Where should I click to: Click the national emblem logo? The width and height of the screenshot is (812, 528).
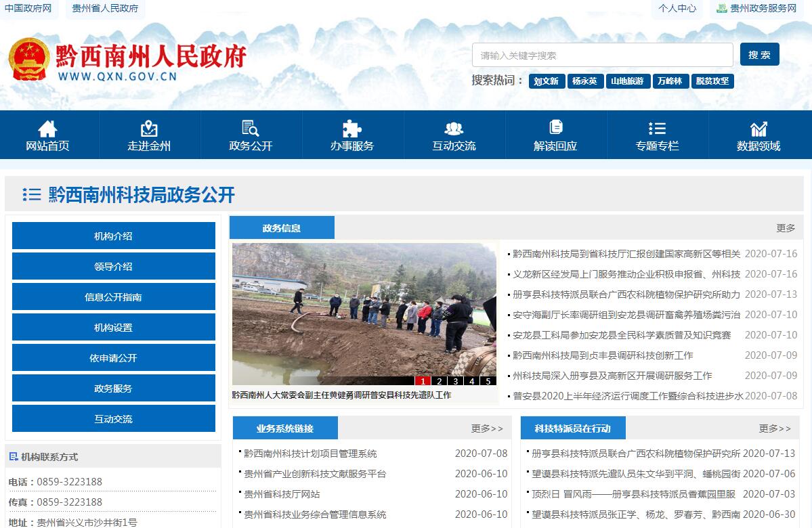[29, 59]
